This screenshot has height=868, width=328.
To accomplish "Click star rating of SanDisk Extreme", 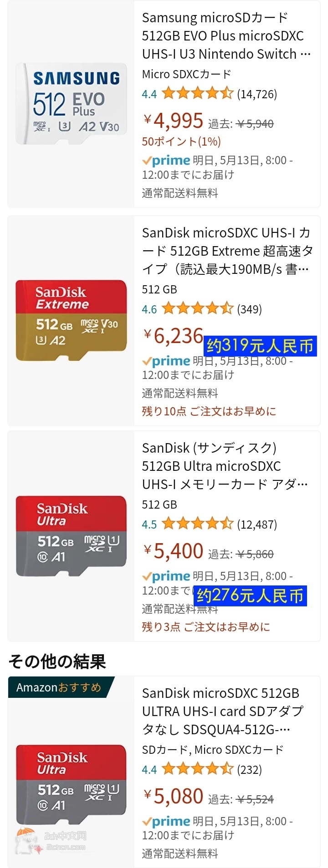I will [x=197, y=309].
